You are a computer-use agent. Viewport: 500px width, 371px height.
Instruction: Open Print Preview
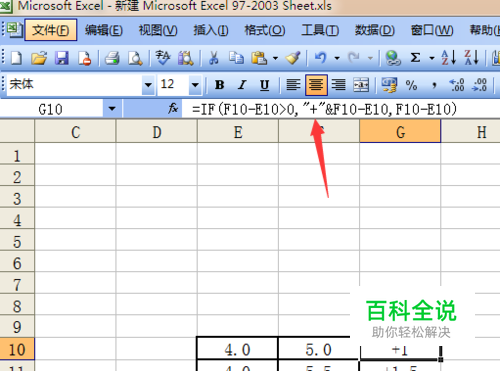pos(135,58)
